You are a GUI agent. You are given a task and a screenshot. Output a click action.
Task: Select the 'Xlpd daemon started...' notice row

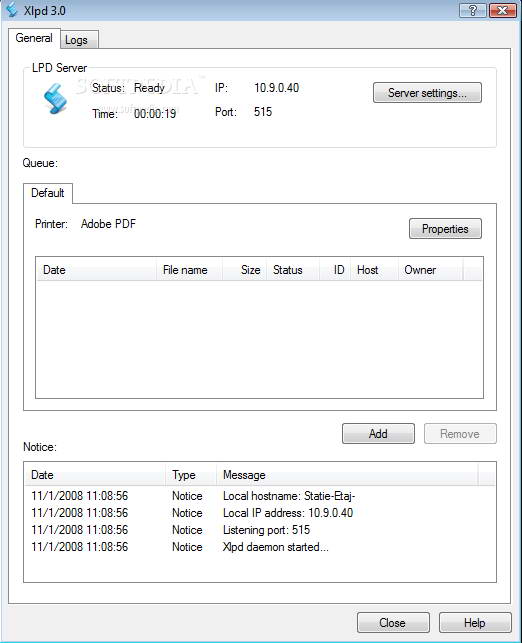(x=260, y=547)
